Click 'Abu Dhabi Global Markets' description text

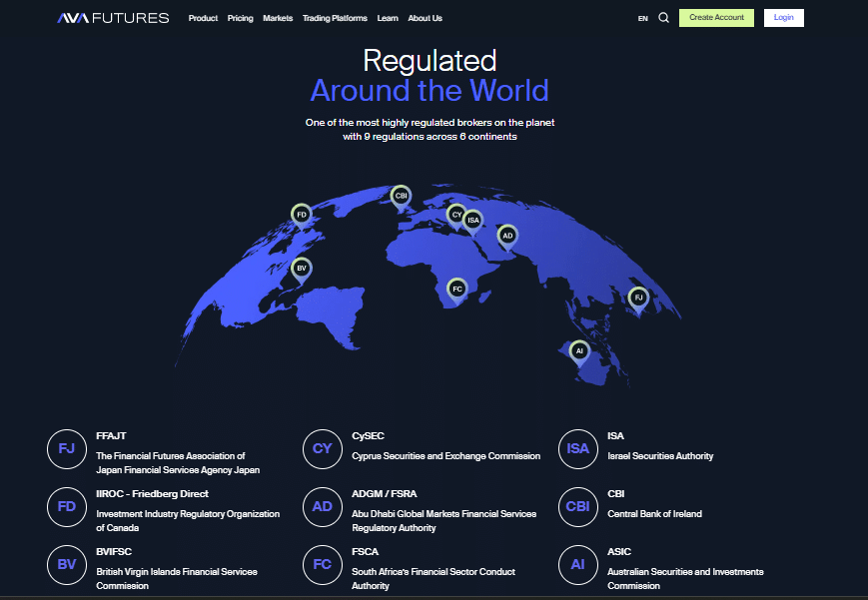click(x=443, y=521)
